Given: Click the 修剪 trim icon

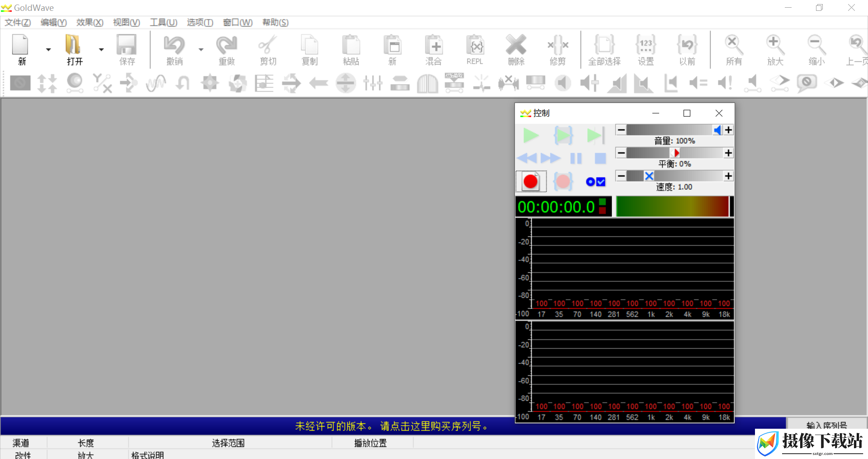Looking at the screenshot, I should (558, 49).
